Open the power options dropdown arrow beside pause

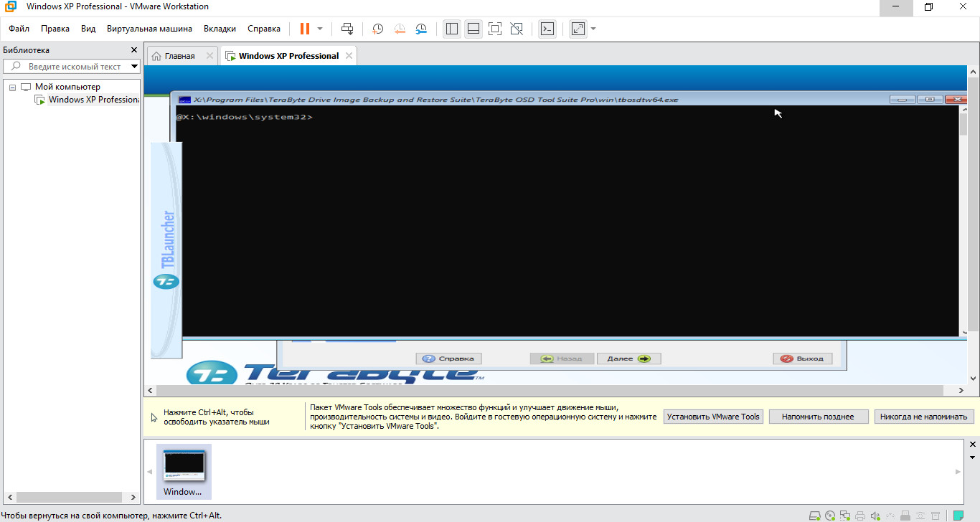tap(320, 29)
